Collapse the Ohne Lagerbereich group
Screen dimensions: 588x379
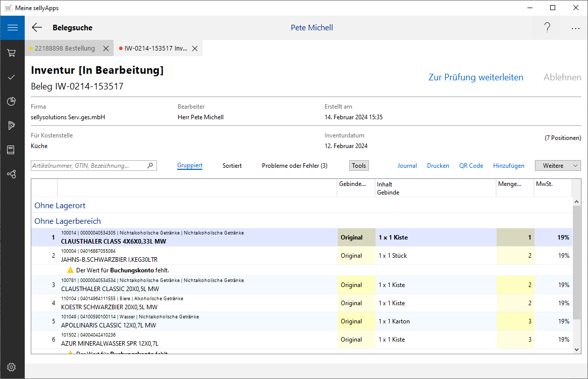(x=68, y=221)
